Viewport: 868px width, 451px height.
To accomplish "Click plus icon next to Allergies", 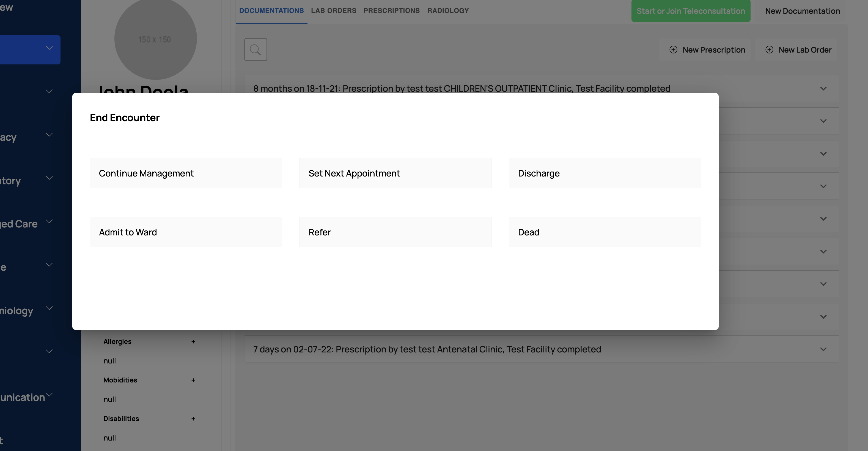I will pos(193,342).
